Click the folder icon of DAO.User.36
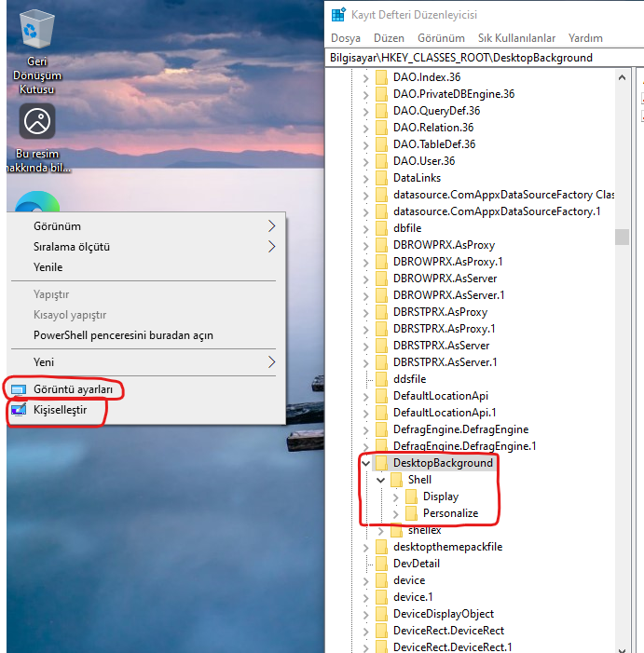This screenshot has width=644, height=653. click(381, 161)
